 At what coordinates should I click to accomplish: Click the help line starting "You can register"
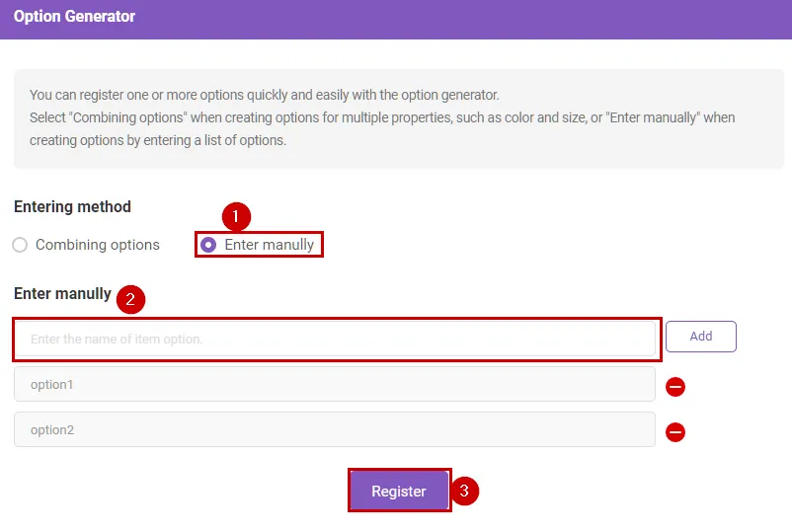tap(265, 96)
